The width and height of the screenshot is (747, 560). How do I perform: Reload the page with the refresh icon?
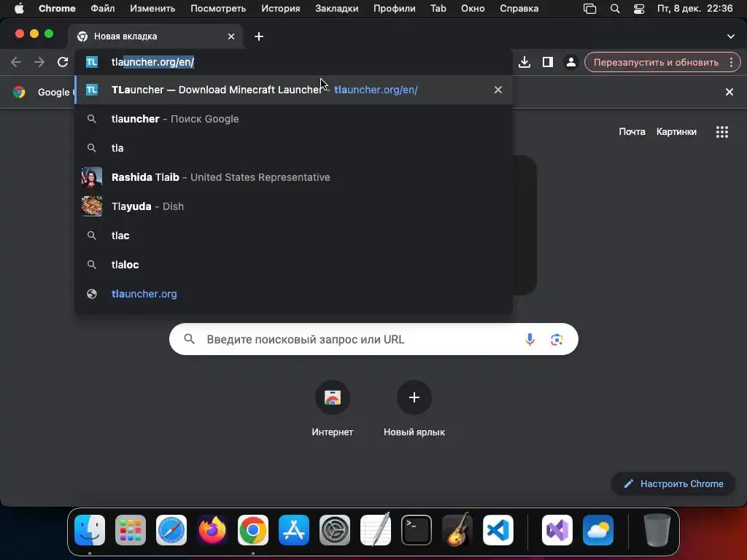pyautogui.click(x=63, y=62)
